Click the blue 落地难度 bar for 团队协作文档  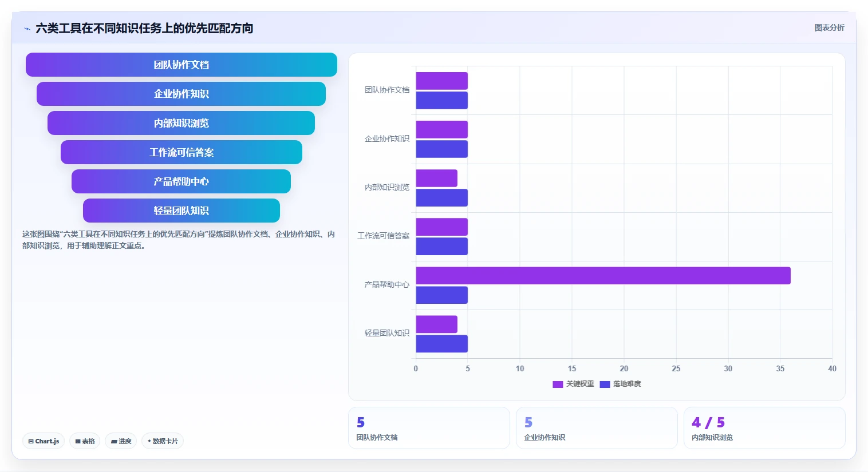441,100
